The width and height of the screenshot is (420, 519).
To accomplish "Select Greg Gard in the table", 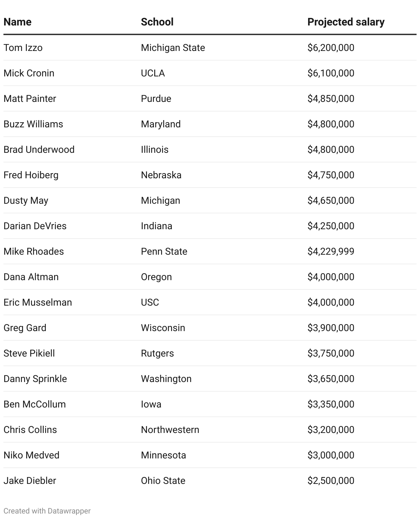I will (x=25, y=328).
